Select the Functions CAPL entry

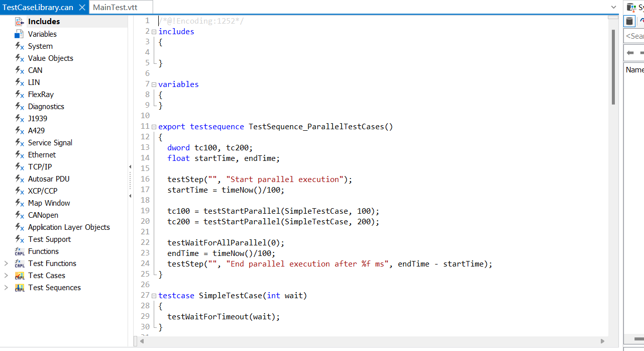pyautogui.click(x=44, y=251)
